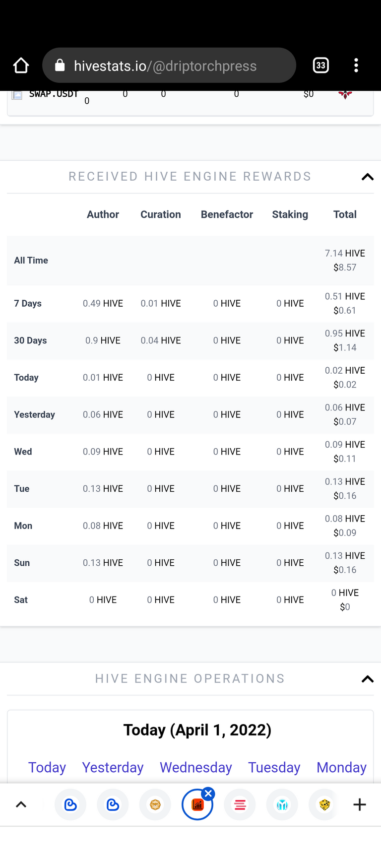Screen dimensions: 381x868
Task: Open Monday's operations
Action: [x=341, y=767]
